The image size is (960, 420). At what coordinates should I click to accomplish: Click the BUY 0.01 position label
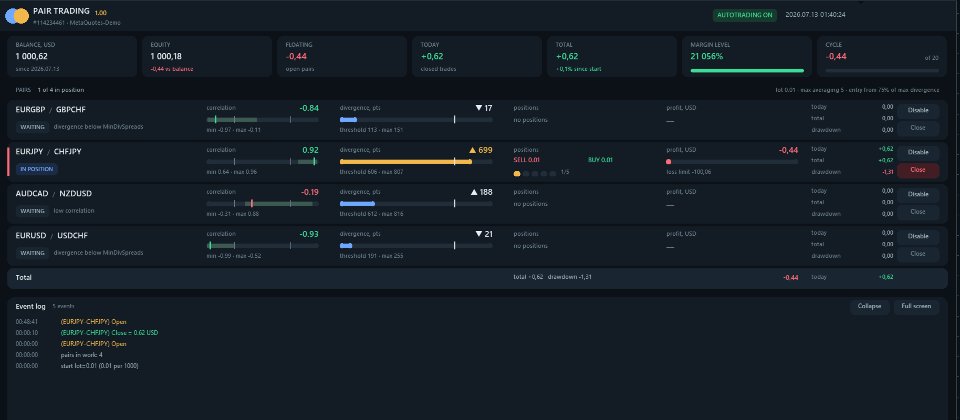[600, 160]
